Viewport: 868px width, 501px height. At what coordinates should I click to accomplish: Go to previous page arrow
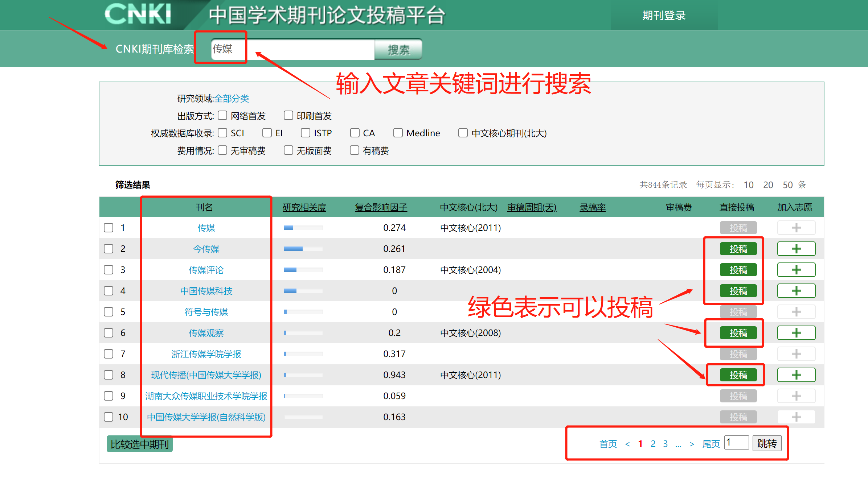(627, 444)
